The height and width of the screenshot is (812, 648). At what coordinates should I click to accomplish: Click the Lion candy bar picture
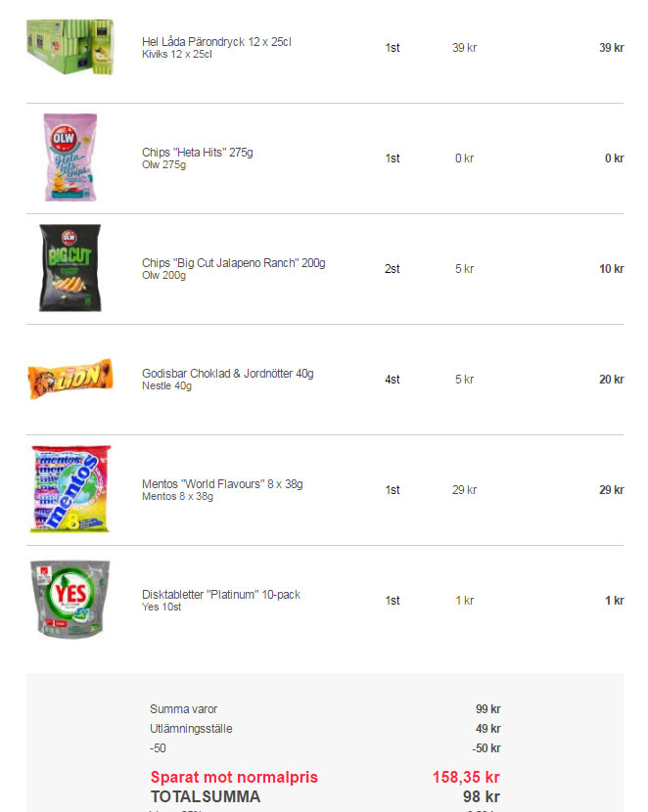click(69, 379)
